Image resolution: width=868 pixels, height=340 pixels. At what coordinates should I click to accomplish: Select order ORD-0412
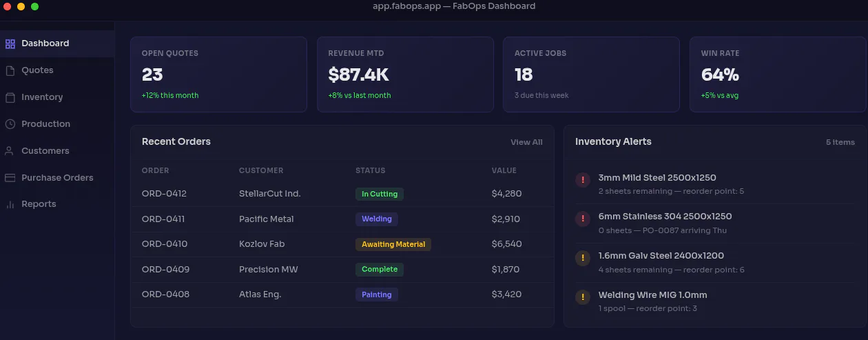(164, 194)
